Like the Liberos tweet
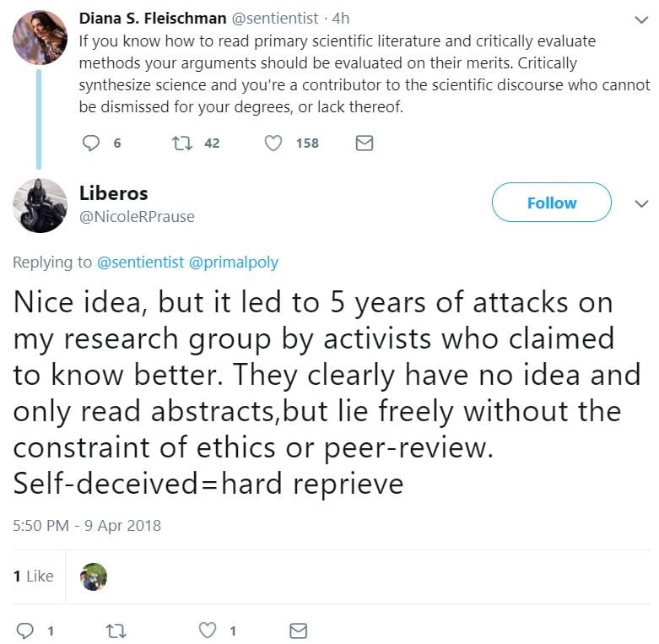659x644 pixels. tap(207, 630)
